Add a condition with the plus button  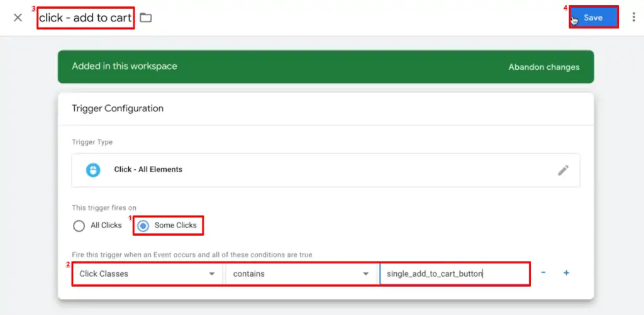567,273
